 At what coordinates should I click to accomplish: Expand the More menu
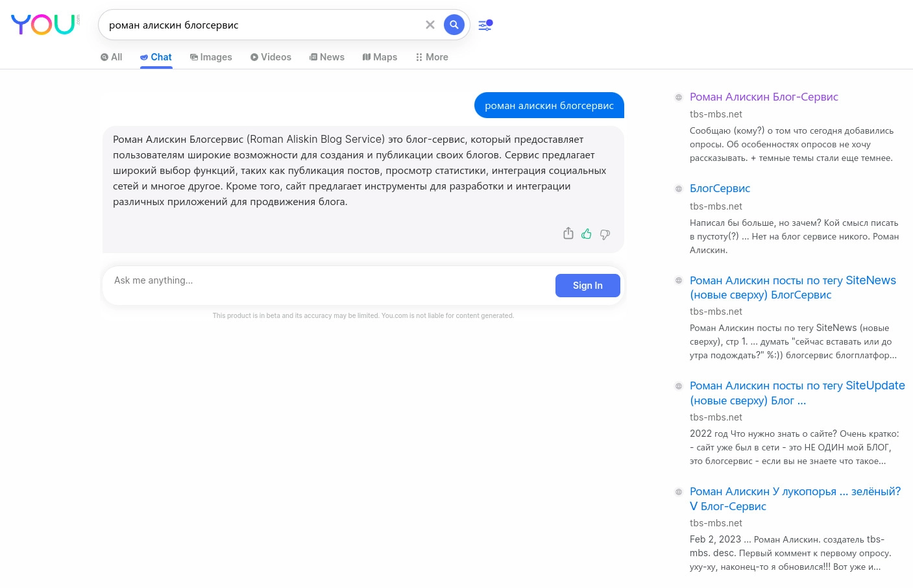432,57
